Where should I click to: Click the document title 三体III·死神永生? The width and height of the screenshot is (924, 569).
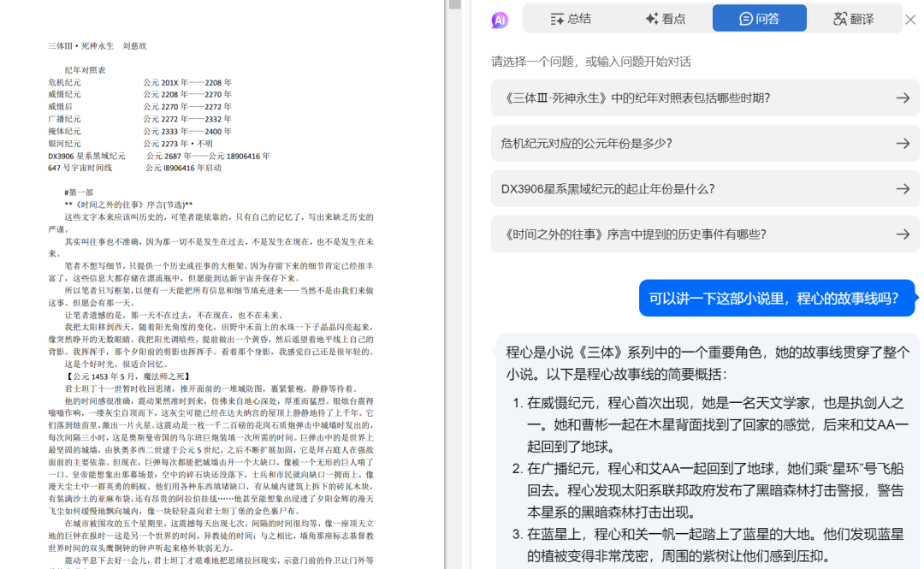point(98,46)
